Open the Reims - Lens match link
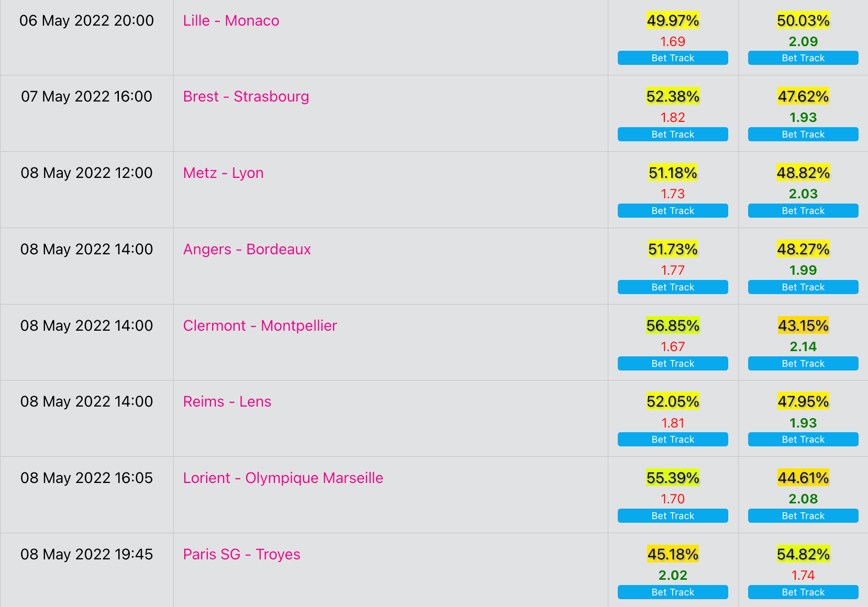The image size is (868, 607). point(227,402)
